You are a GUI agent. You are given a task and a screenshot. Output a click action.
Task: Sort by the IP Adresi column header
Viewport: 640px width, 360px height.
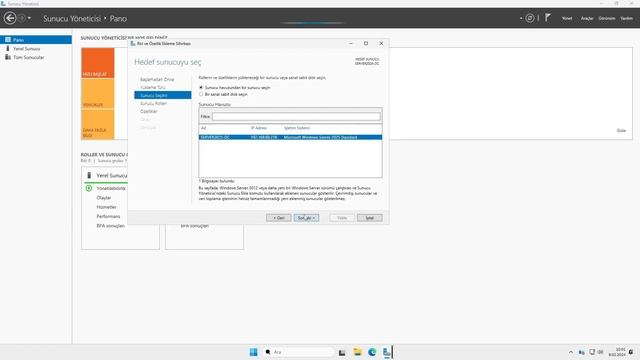click(x=258, y=128)
